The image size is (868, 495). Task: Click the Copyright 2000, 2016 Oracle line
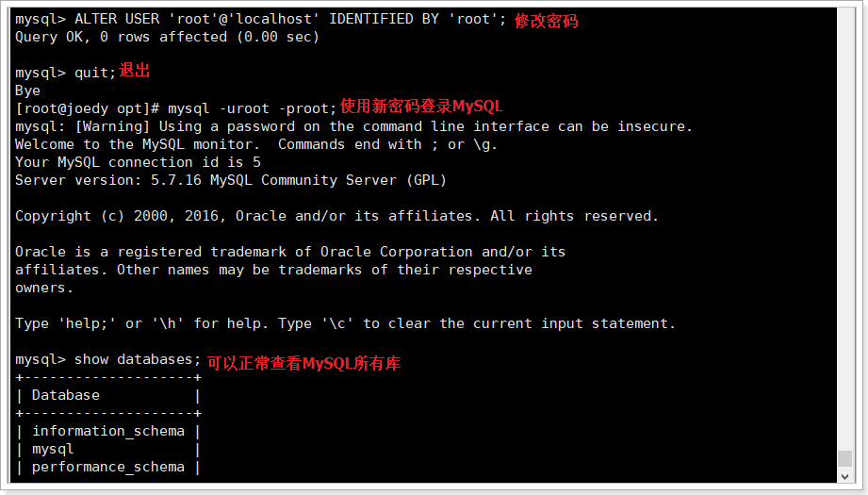click(336, 216)
